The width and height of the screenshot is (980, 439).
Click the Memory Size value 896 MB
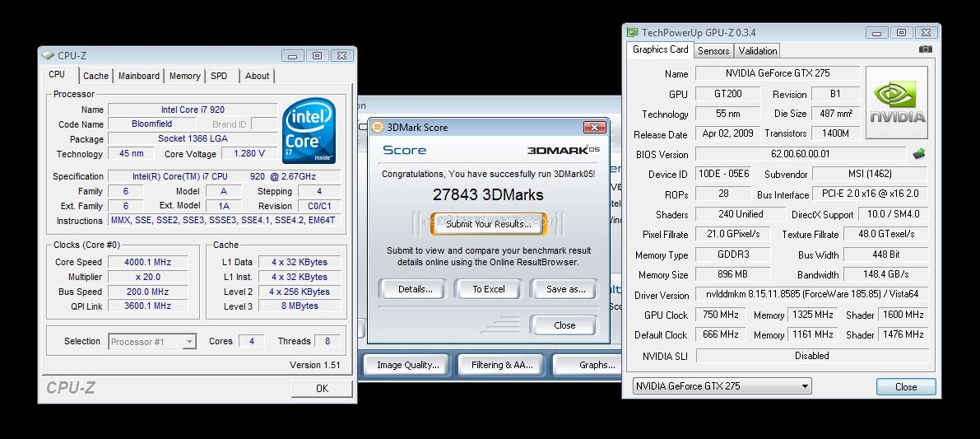tap(732, 274)
